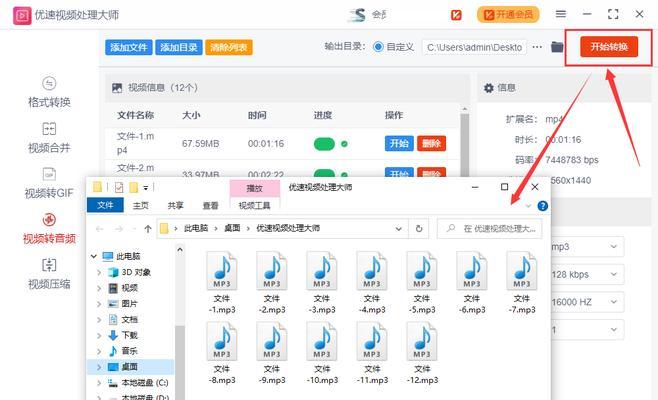This screenshot has width=658, height=400.
Task: Open the Explorer 文件 menu tab
Action: pyautogui.click(x=105, y=205)
